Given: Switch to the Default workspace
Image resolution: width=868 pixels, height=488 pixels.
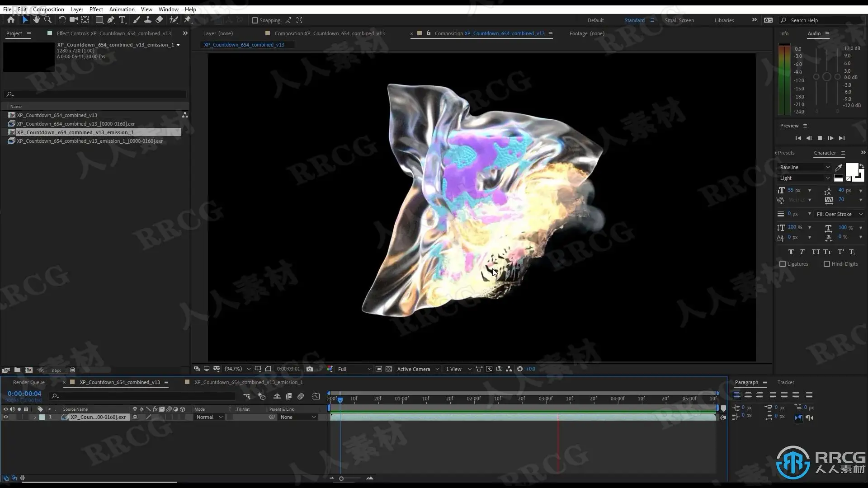Looking at the screenshot, I should click(595, 20).
